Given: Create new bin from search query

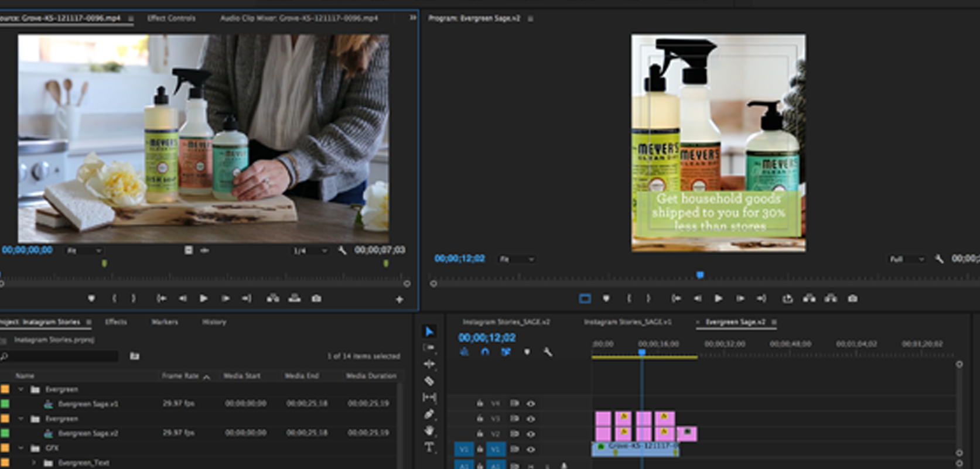Looking at the screenshot, I should [x=135, y=356].
